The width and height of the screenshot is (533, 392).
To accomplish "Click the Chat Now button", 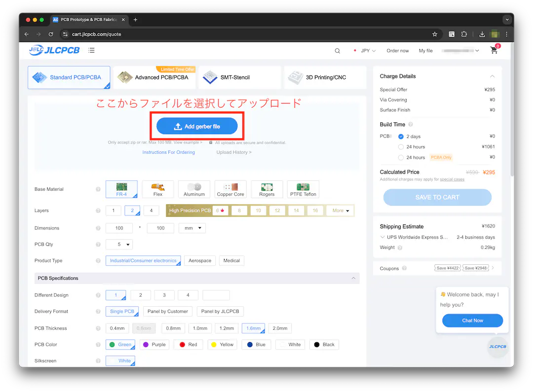I will (472, 321).
